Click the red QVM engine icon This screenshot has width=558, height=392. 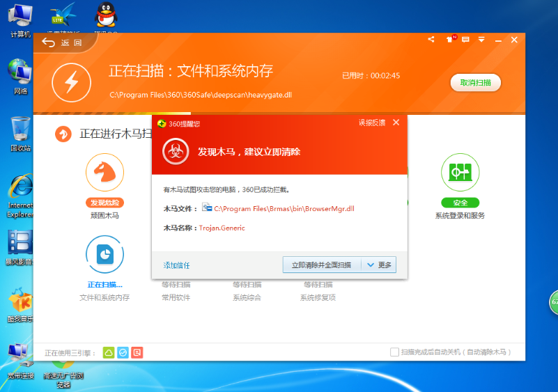point(137,352)
